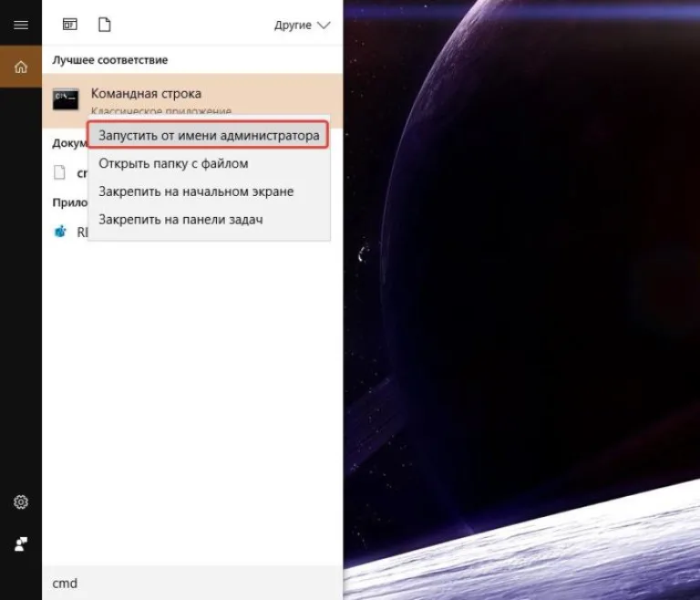Open the Settings gear icon
Screen dimensions: 700x600
pyautogui.click(x=21, y=502)
